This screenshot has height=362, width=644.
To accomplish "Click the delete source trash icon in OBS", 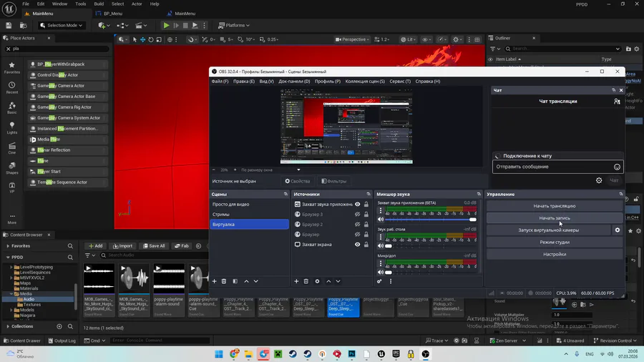I will [x=306, y=281].
